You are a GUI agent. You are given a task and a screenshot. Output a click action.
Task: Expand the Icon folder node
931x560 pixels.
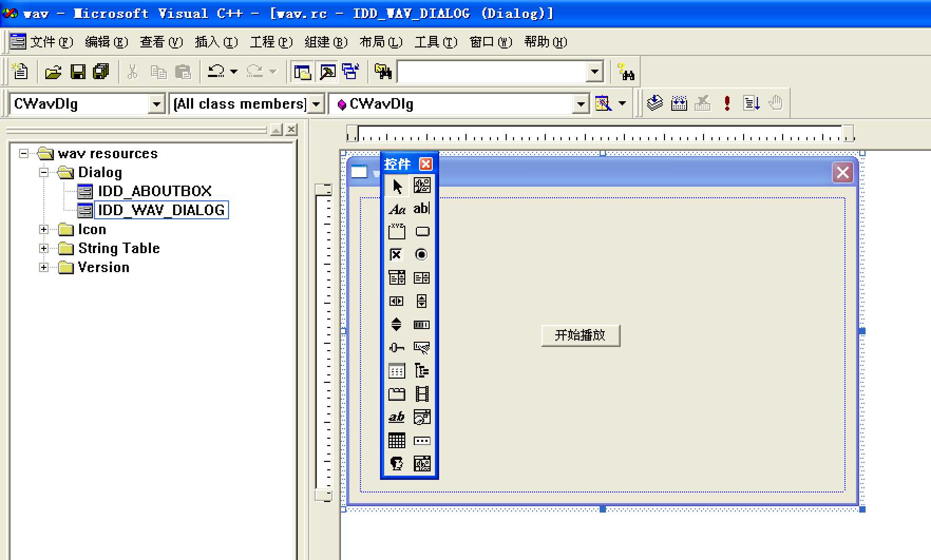[x=44, y=229]
